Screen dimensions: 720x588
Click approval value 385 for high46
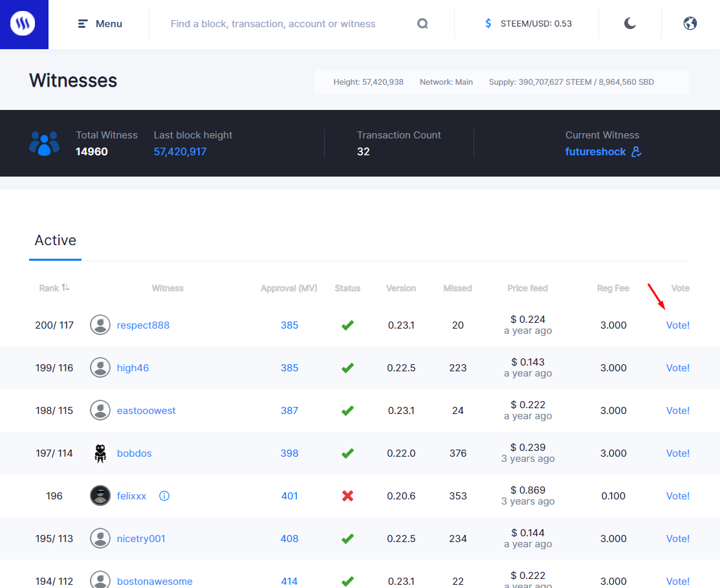tap(289, 367)
